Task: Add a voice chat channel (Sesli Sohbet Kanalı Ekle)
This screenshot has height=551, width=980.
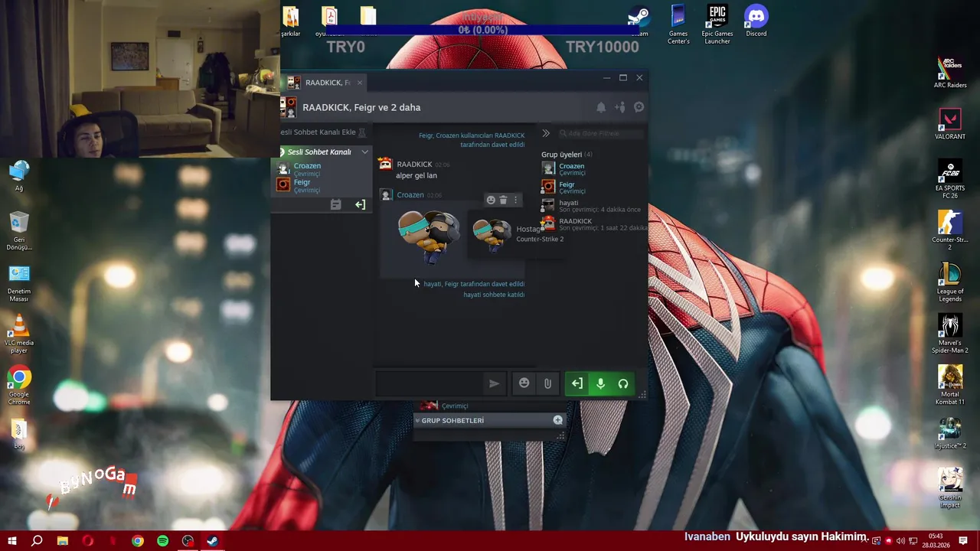Action: pos(321,132)
